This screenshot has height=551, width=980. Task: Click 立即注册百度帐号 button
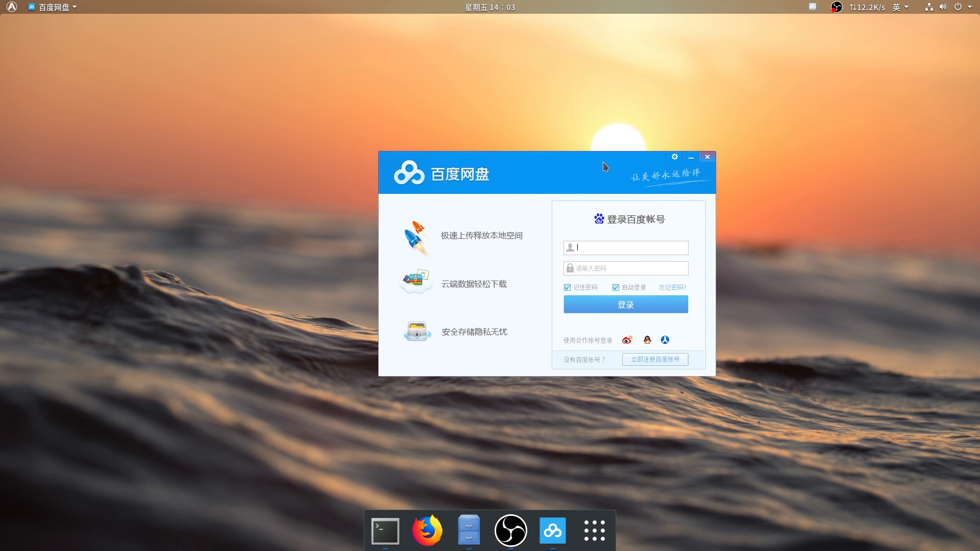[655, 359]
